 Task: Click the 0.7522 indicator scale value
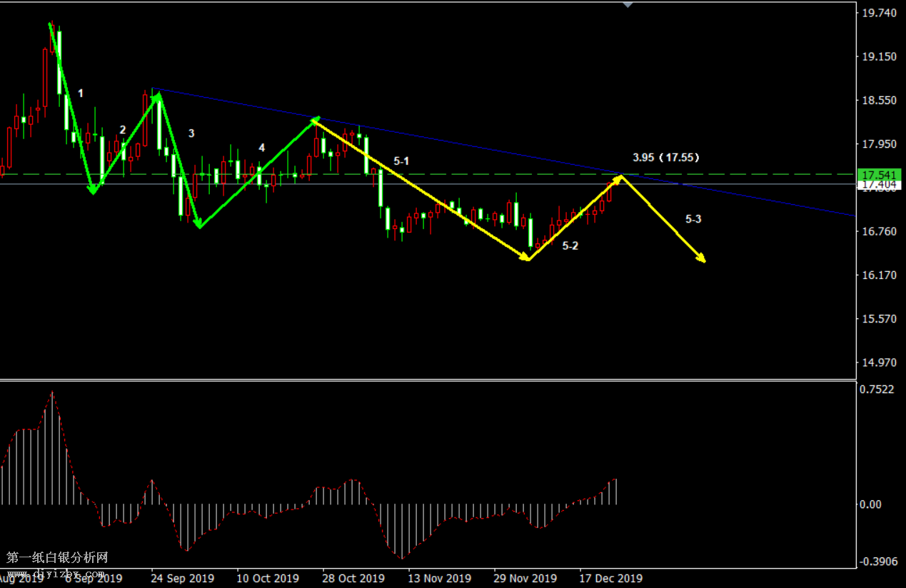pyautogui.click(x=877, y=389)
